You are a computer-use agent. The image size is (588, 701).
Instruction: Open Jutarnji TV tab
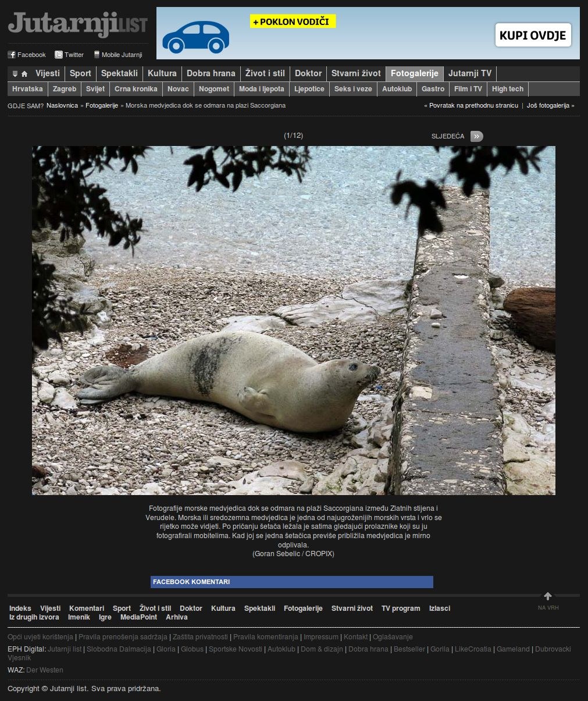click(x=470, y=73)
